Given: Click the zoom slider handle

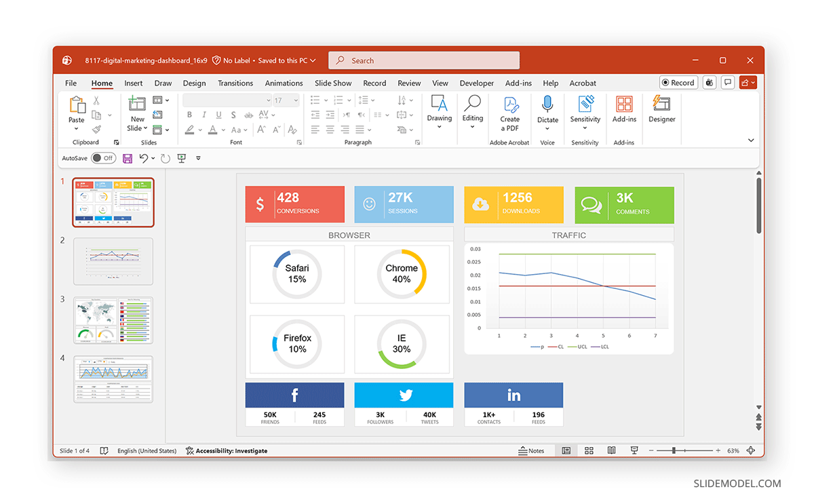Looking at the screenshot, I should (x=674, y=450).
